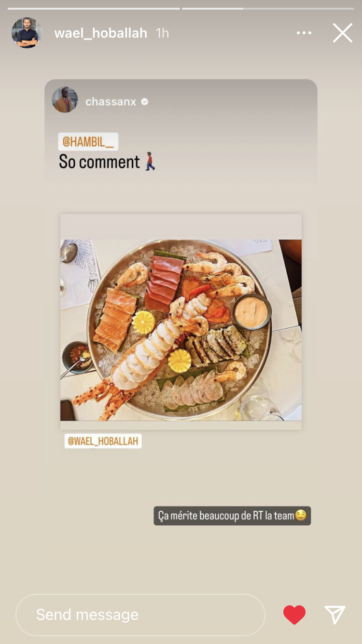
Task: Tap the 'So comment' text
Action: coord(99,162)
